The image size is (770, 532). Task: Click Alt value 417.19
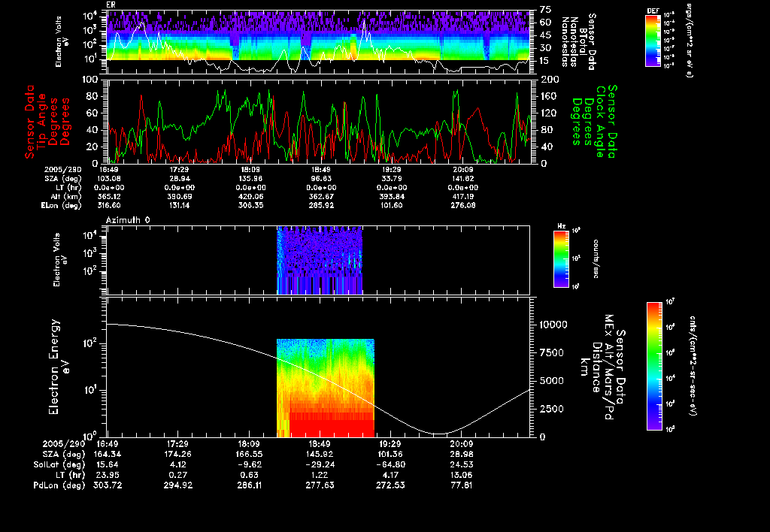pos(462,196)
